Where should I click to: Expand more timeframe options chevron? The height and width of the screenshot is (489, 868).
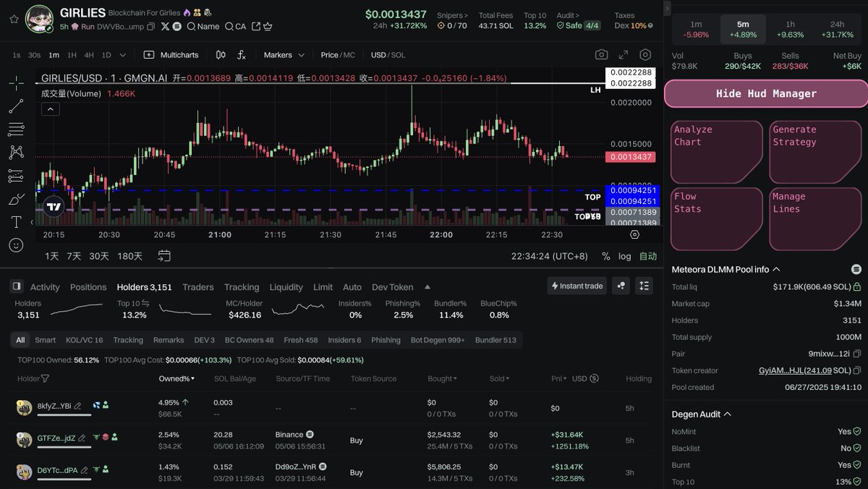pos(122,55)
